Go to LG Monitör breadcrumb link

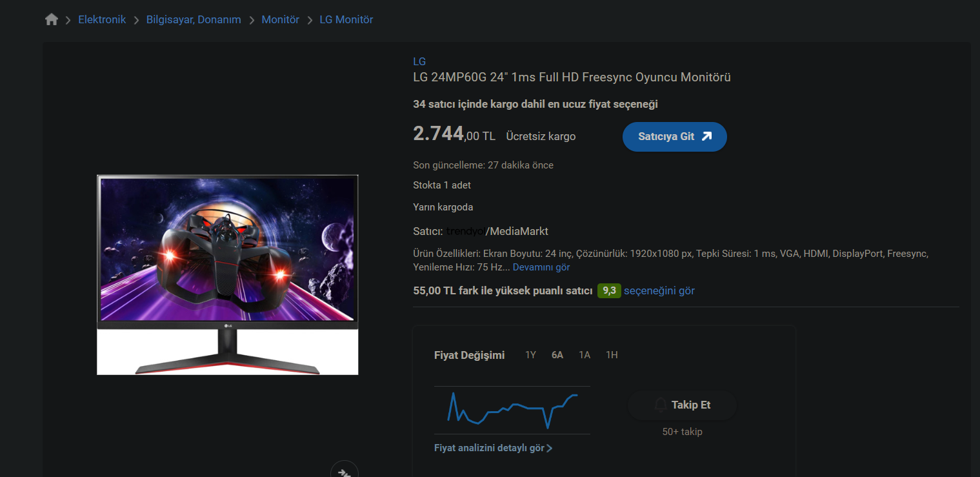346,19
